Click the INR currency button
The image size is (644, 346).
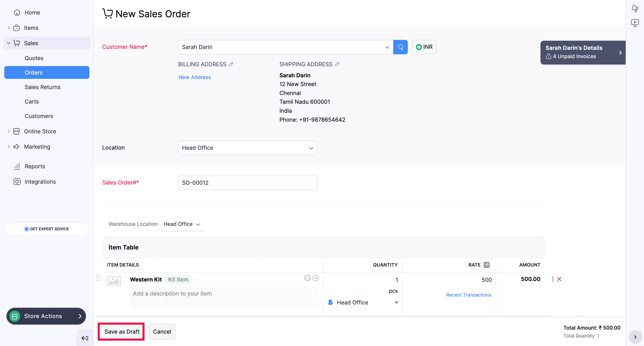pos(424,47)
